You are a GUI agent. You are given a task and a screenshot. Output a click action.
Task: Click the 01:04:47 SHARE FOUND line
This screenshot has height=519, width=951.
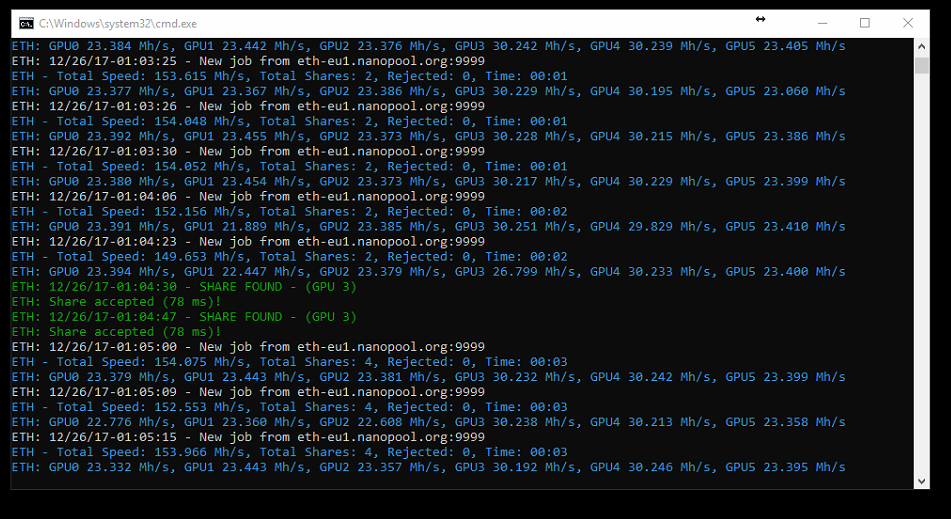point(184,316)
